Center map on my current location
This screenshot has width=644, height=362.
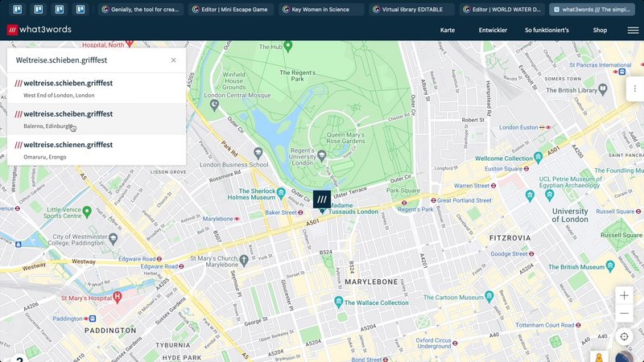[x=624, y=337]
